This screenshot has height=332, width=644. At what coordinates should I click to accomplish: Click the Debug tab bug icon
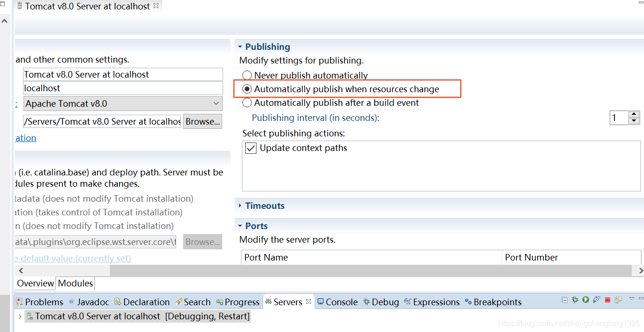(366, 302)
